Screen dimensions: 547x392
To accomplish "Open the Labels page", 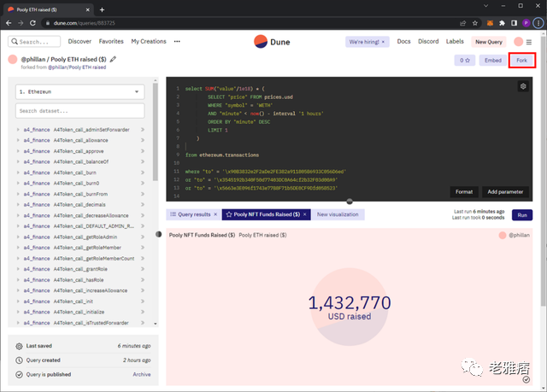I will click(x=455, y=42).
